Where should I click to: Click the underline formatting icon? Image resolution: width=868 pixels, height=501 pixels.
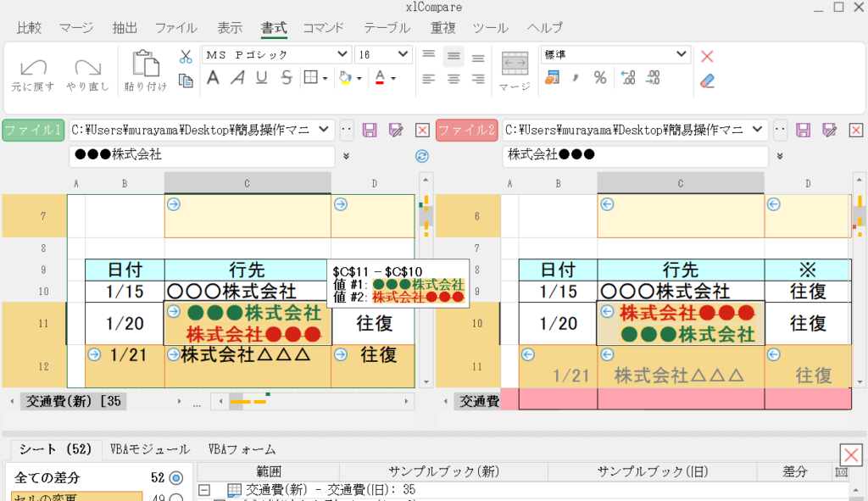coord(262,79)
